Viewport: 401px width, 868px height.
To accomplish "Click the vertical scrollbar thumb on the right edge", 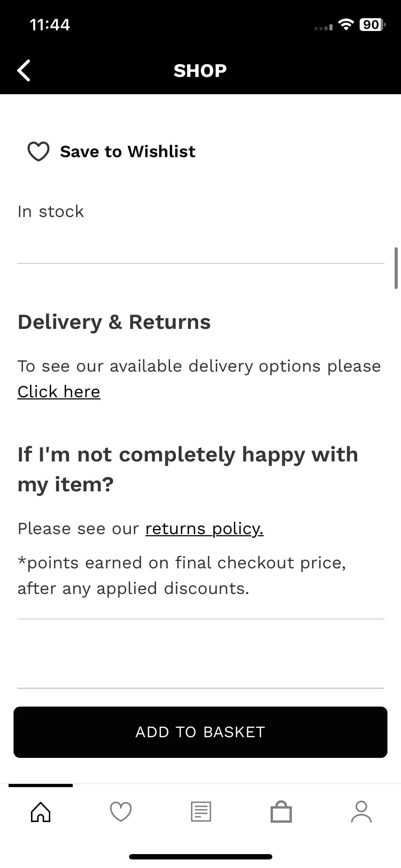I will click(396, 268).
